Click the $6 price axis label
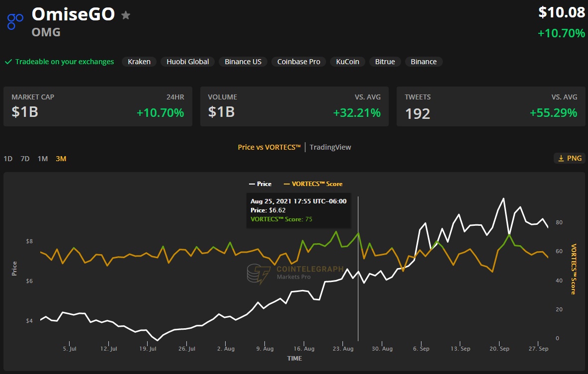Screen dimensions: 588x374 29,281
